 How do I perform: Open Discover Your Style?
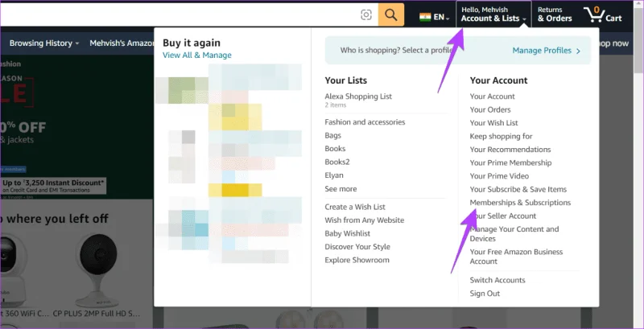coord(357,246)
